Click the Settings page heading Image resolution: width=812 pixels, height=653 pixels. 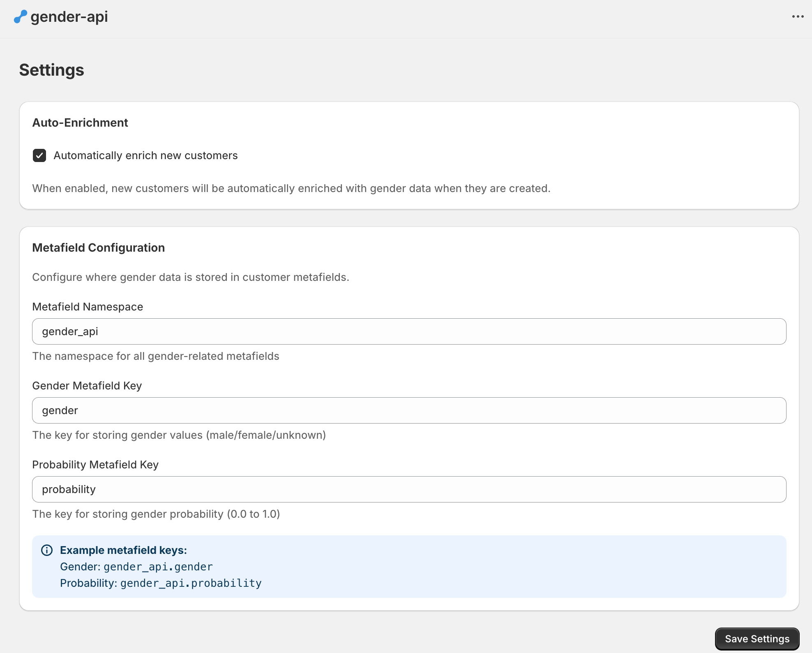click(52, 70)
